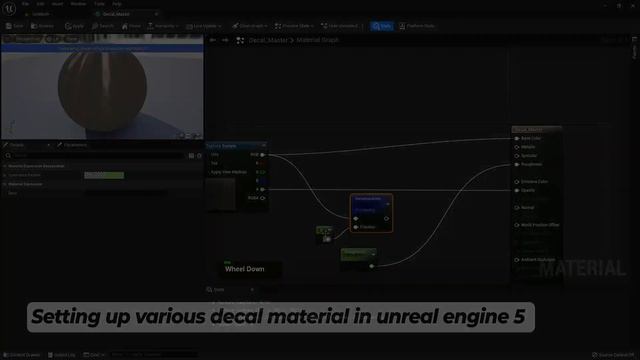Collapse the Material Expression Desaturation section
This screenshot has height=360, width=640.
5,166
